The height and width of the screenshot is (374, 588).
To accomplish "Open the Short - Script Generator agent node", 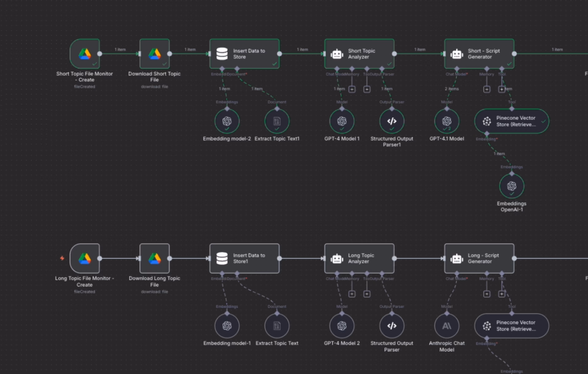I will pyautogui.click(x=479, y=54).
